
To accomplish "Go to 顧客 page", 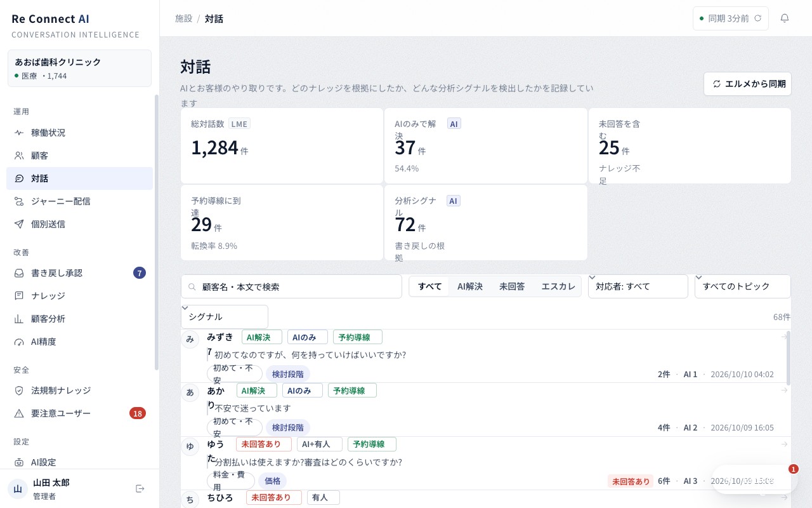I will coord(79,156).
